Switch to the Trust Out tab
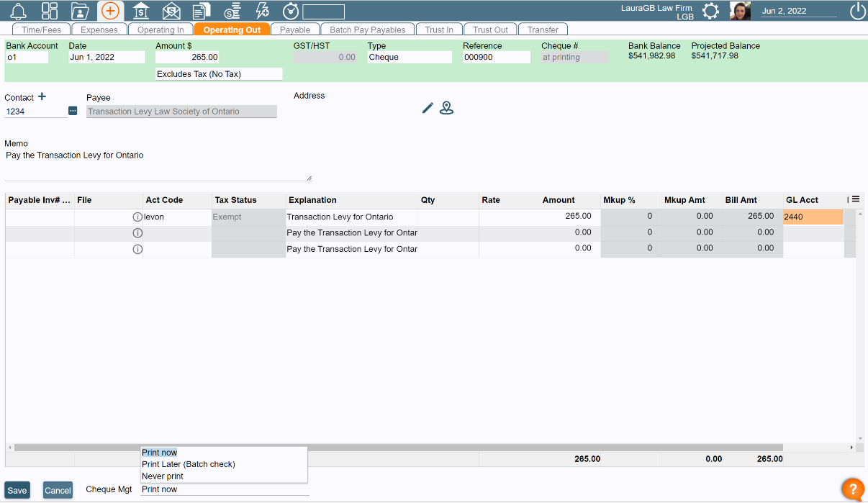The width and height of the screenshot is (868, 503). pyautogui.click(x=489, y=30)
